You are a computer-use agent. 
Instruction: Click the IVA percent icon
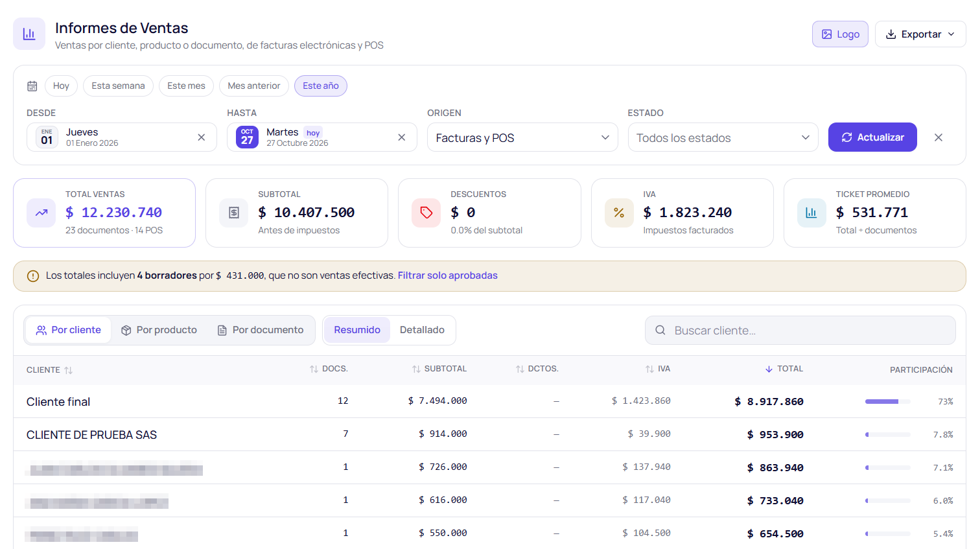(619, 213)
